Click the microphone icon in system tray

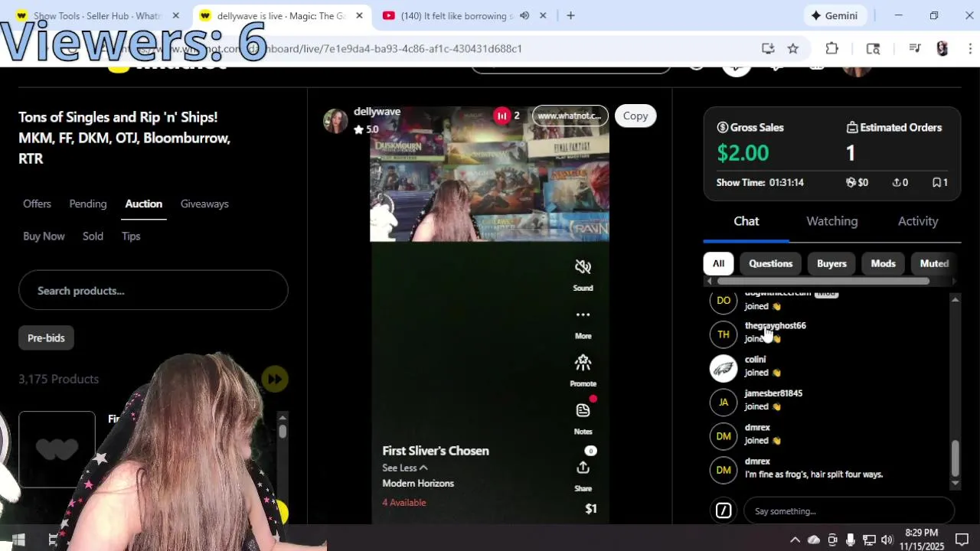coord(850,540)
